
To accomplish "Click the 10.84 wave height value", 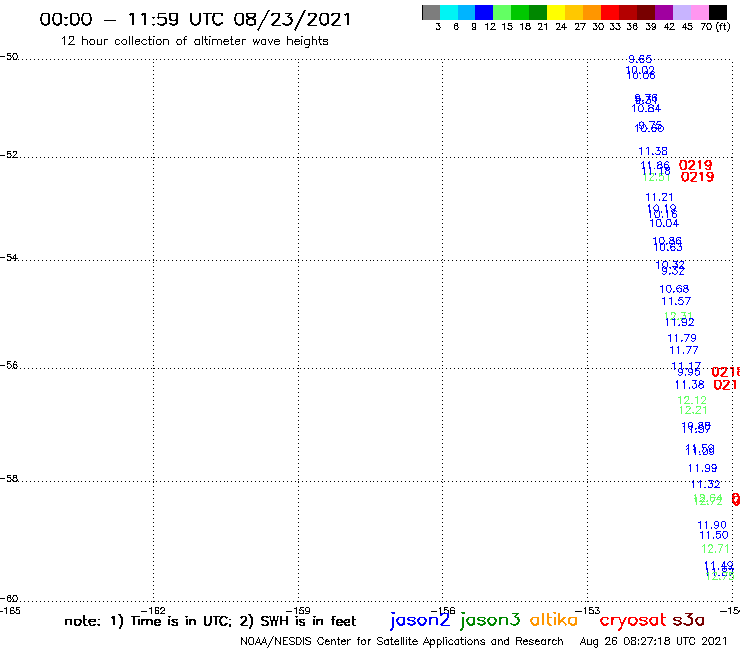I will (x=646, y=108).
